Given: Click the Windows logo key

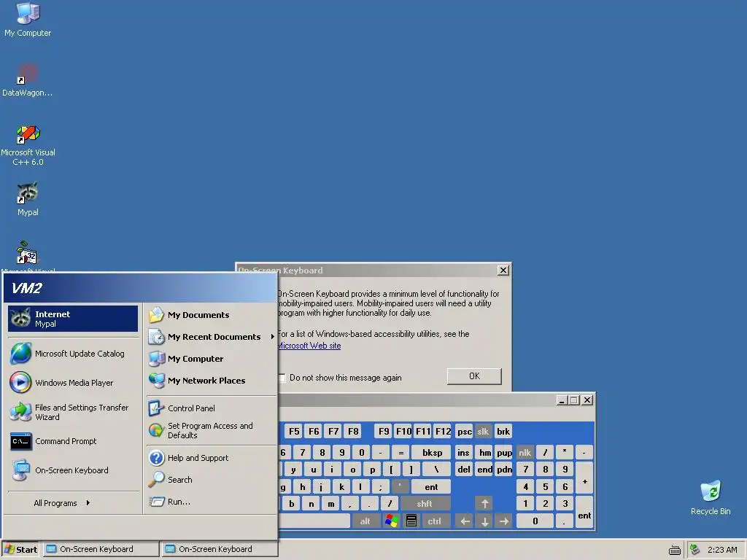Looking at the screenshot, I should click(392, 521).
